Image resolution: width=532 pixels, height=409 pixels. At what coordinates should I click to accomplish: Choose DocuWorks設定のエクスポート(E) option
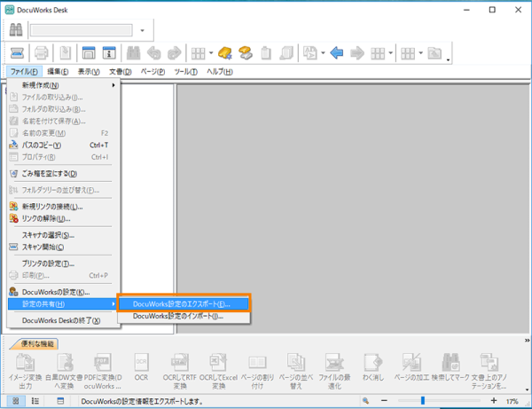184,303
